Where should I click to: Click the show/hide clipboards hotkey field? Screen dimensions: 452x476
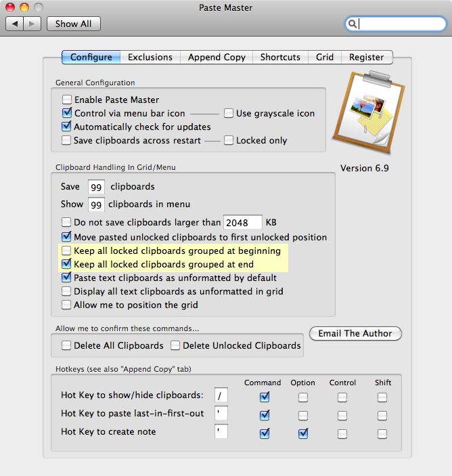click(x=221, y=395)
